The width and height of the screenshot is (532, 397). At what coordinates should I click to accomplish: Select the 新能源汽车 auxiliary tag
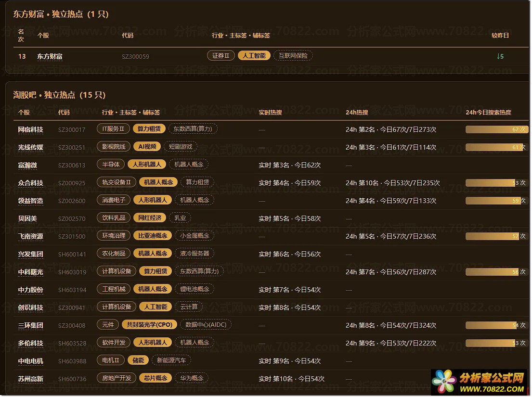click(171, 360)
